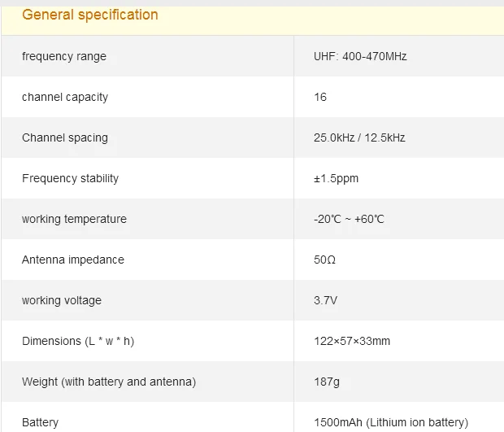Click the 122×57×33mm dimensions value
Viewport: 504px width, 432px height.
tap(352, 341)
